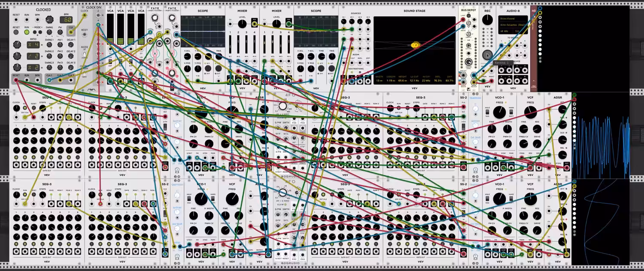The height and width of the screenshot is (271, 644).
Task: Flip the ANLG switch on middle-row right VCO-1
Action: click(487, 113)
